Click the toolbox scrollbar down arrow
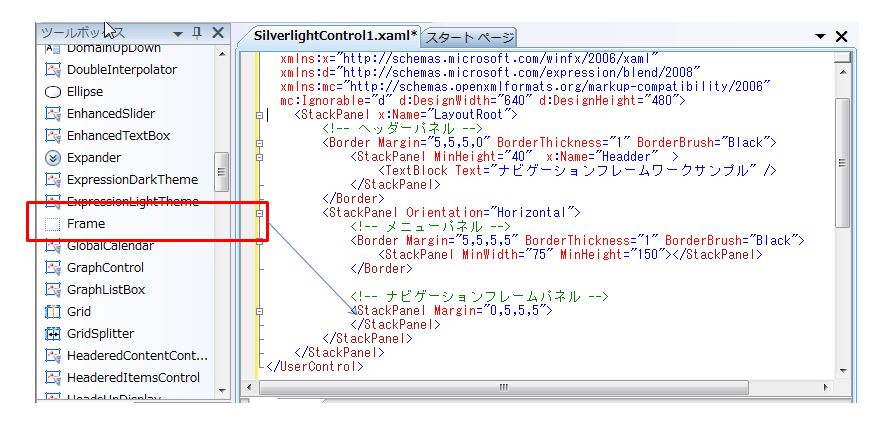The width and height of the screenshot is (887, 437). pyautogui.click(x=221, y=390)
